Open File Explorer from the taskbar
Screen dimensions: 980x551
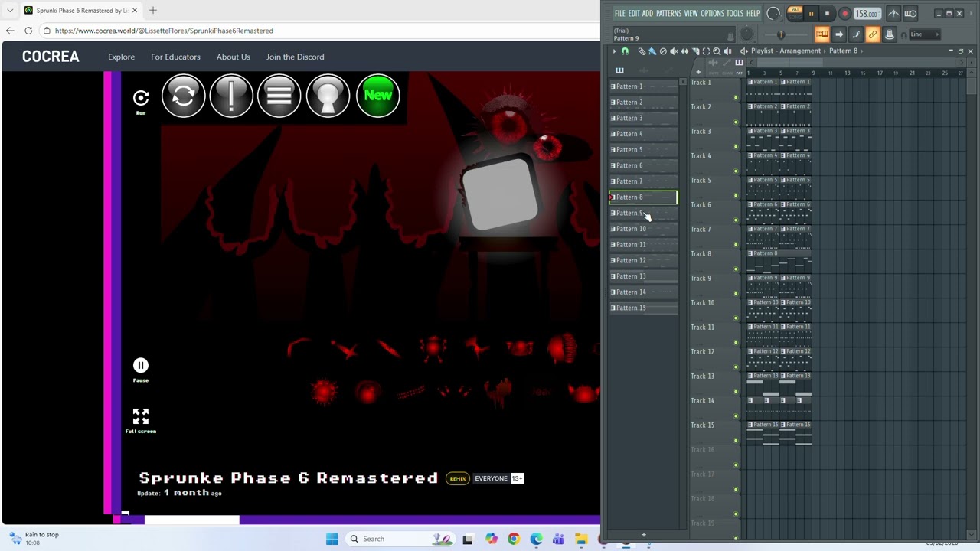[582, 539]
